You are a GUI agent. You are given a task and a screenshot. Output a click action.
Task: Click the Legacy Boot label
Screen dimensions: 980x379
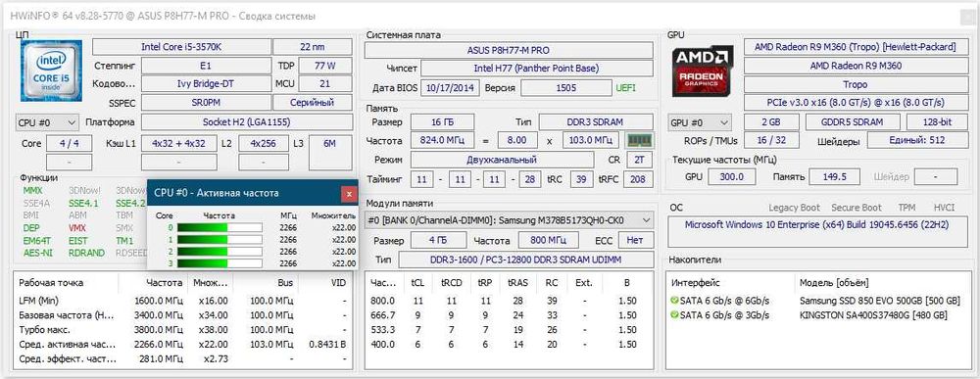[x=794, y=208]
